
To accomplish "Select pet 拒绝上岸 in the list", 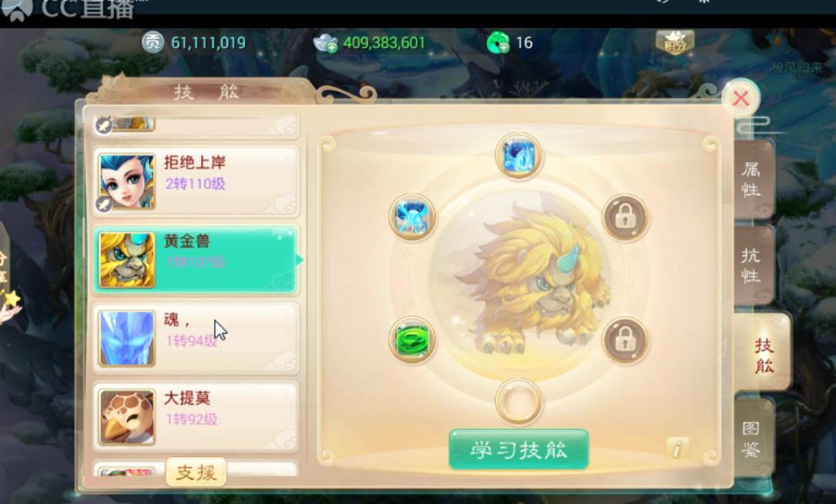I will [196, 181].
